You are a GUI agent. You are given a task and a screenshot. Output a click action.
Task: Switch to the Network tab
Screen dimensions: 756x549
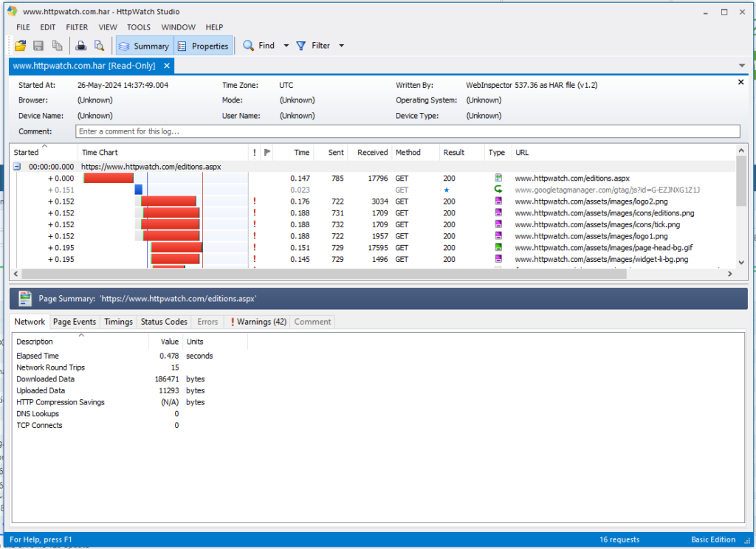[x=30, y=322]
